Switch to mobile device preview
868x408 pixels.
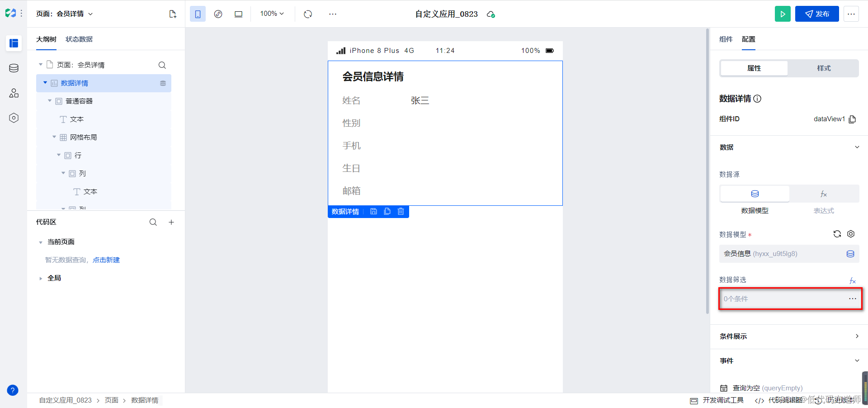point(198,14)
